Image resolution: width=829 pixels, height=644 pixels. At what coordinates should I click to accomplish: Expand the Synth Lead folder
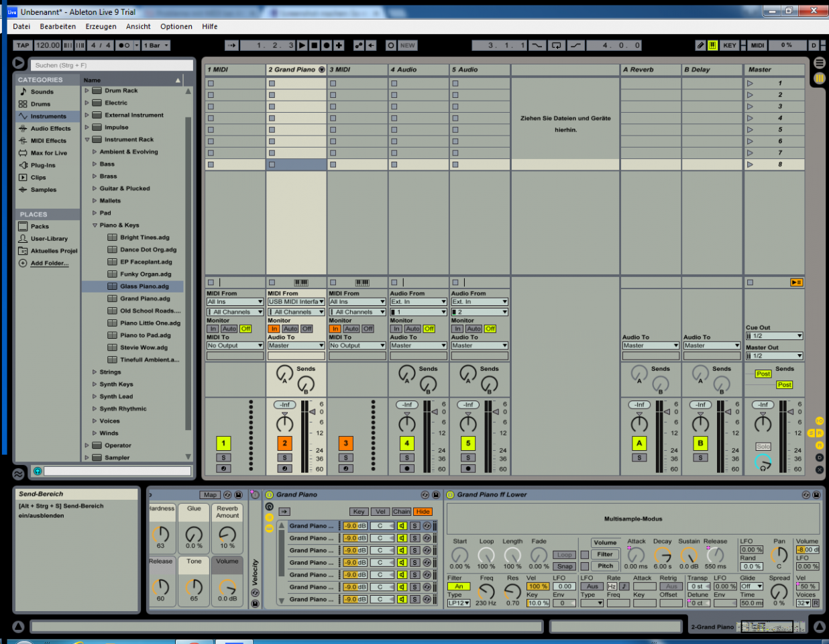(95, 396)
